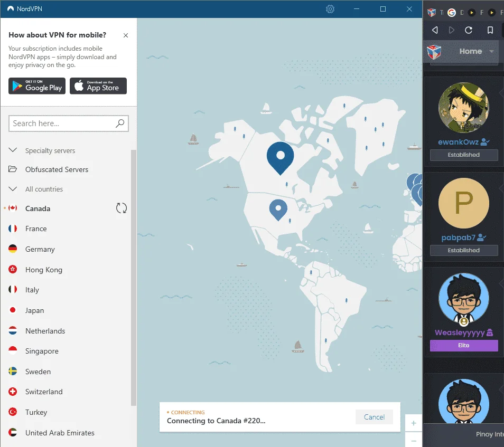Connect to Japan
Viewport: 504px width, 447px height.
pyautogui.click(x=35, y=310)
